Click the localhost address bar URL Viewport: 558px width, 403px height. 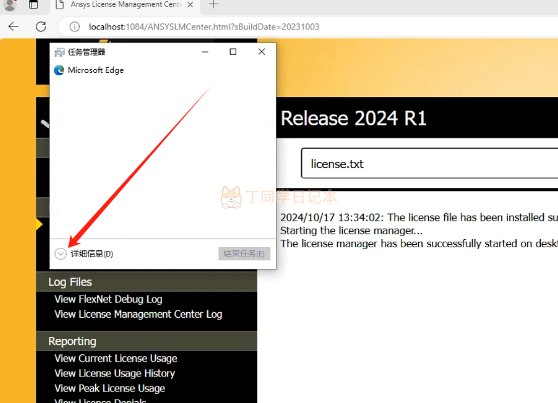[x=204, y=27]
